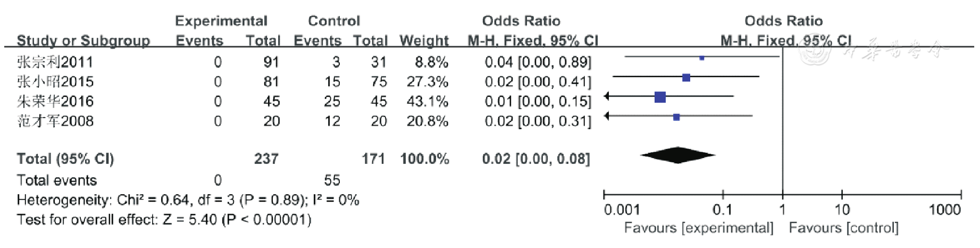Select the study name 朱荣华2016

[55, 101]
